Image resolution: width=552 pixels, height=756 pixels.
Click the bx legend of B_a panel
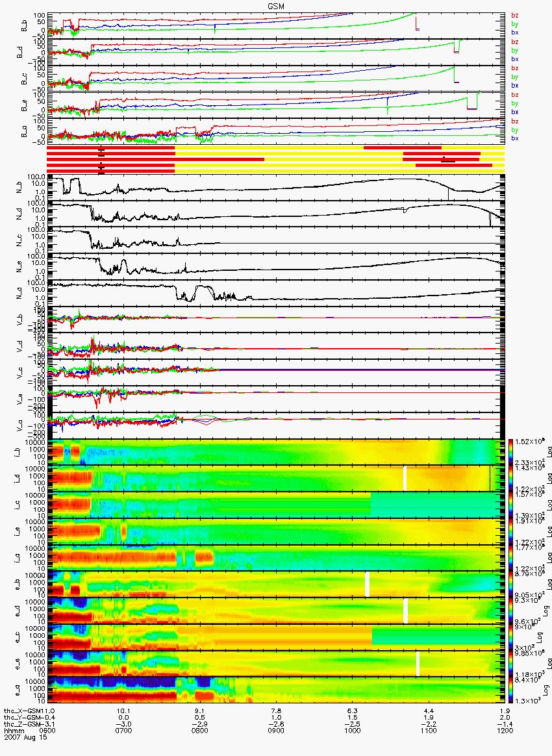(x=515, y=138)
